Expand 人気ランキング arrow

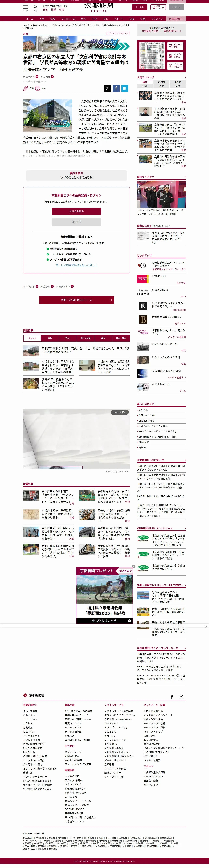point(185,78)
